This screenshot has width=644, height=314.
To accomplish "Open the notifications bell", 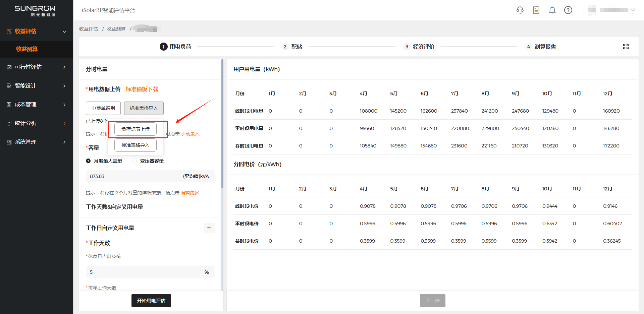I will (x=552, y=10).
